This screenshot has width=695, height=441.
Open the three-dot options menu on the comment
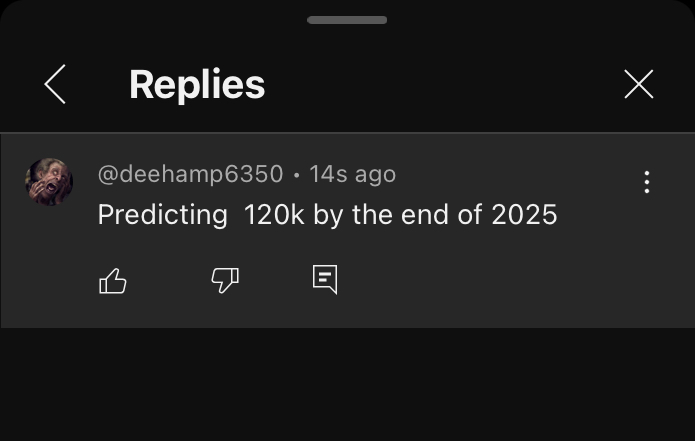(647, 182)
